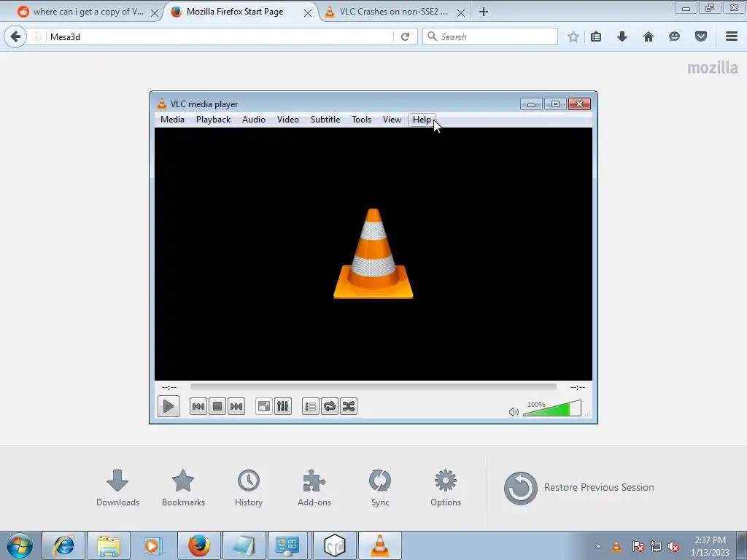
Task: Launch Internet Explorer from taskbar
Action: 64,545
